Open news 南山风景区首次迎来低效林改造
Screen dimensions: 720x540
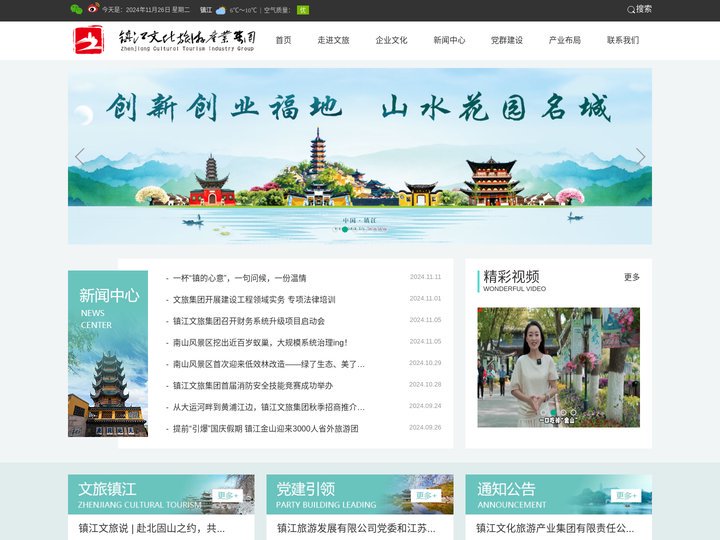point(269,364)
